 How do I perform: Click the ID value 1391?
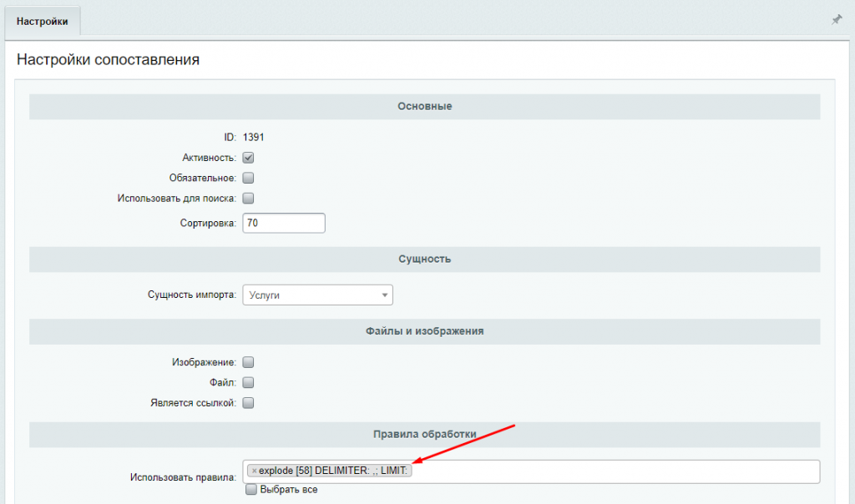[254, 138]
